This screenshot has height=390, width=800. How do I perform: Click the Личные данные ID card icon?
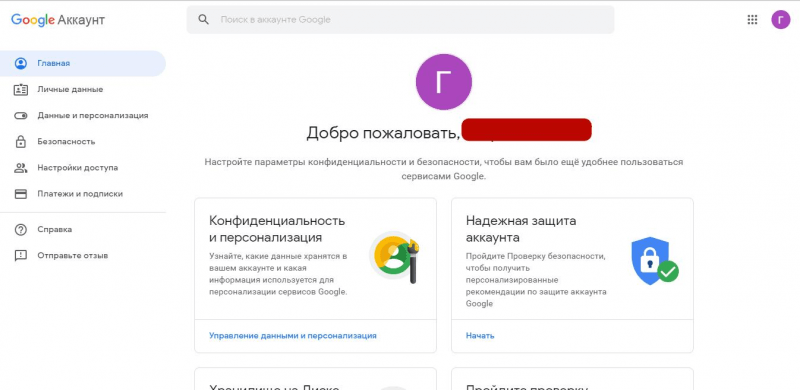point(20,89)
